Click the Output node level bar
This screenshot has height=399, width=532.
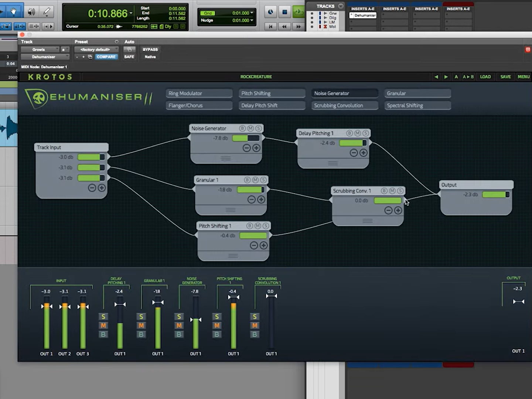click(x=496, y=194)
